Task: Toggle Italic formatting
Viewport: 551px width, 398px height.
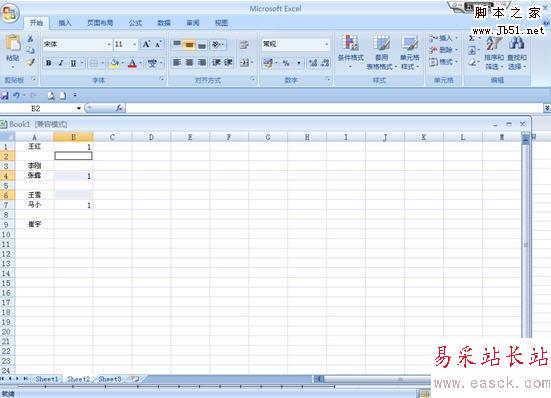Action: tap(61, 63)
